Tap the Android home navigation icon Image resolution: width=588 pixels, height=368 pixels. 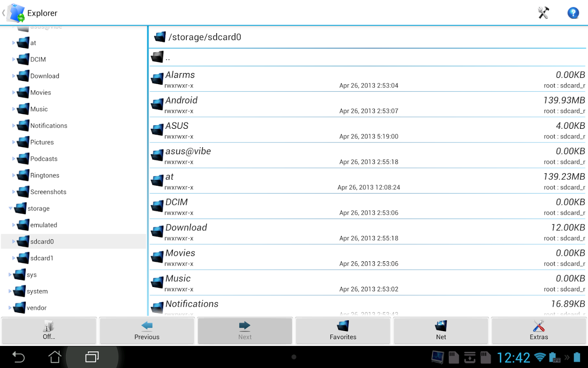(55, 357)
